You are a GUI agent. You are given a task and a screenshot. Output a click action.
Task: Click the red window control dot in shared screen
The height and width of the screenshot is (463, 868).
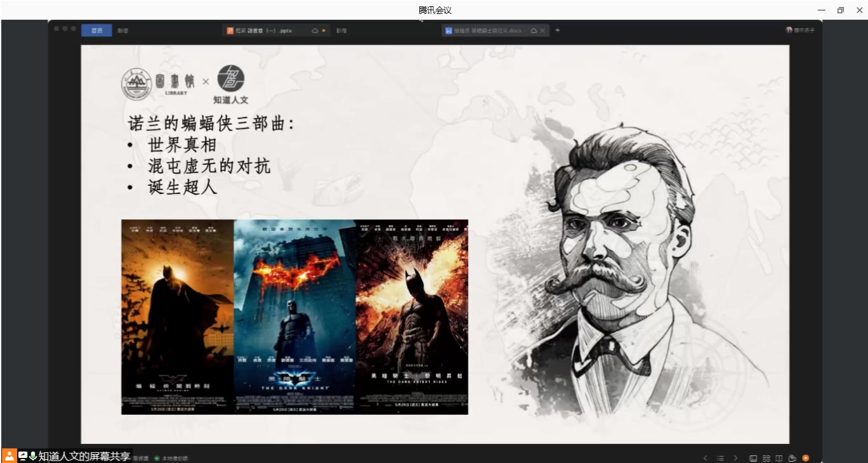tap(56, 29)
